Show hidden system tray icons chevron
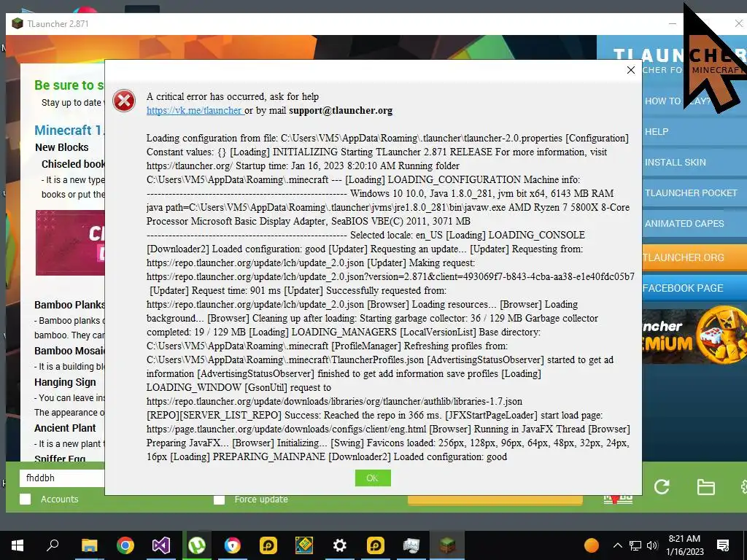Viewport: 747px width, 560px height. 617,545
